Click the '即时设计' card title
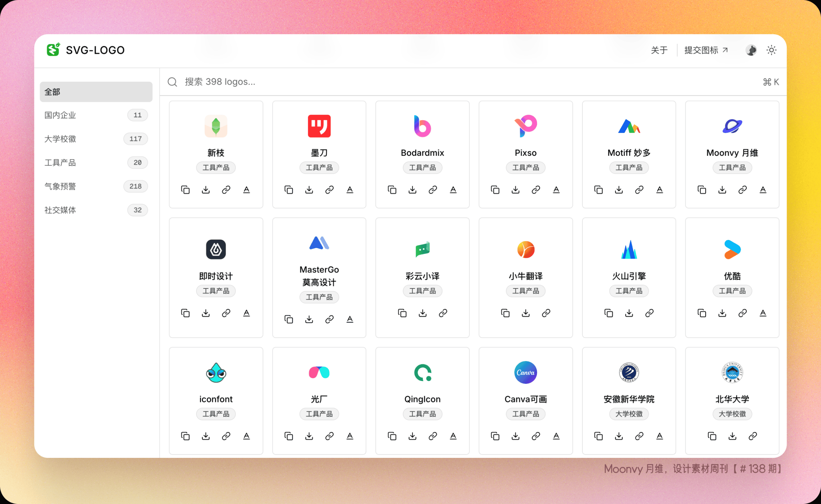Image resolution: width=821 pixels, height=504 pixels. (x=216, y=276)
